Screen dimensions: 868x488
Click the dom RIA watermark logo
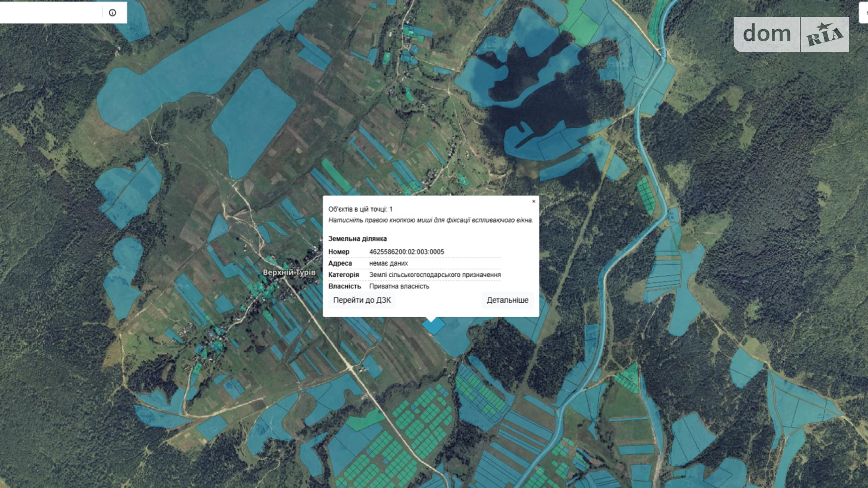tap(791, 34)
